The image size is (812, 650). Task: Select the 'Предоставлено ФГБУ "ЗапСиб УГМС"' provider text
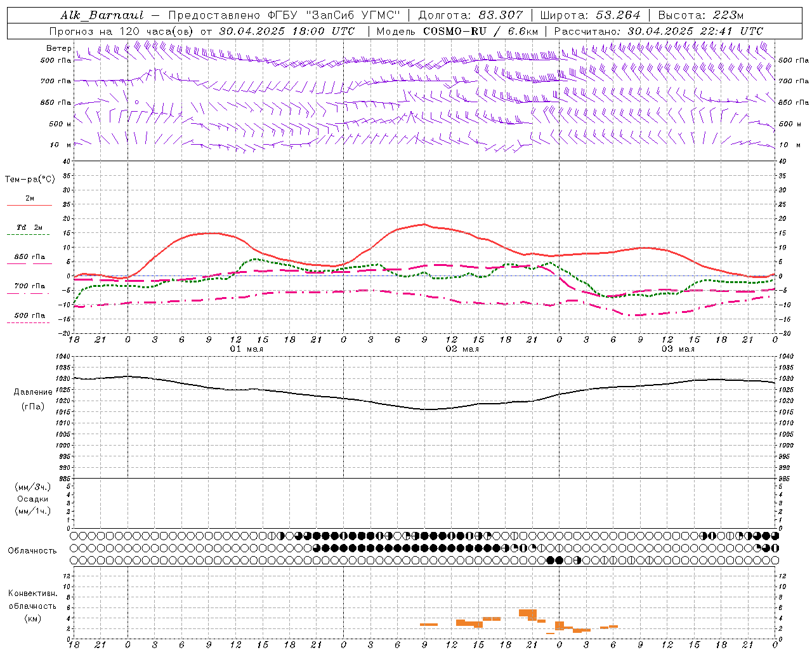284,15
